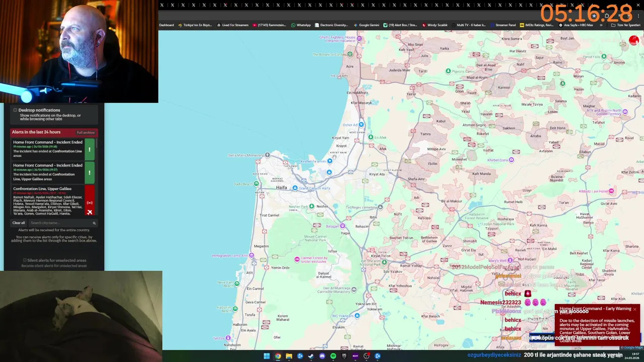Open Epic Games Launcher from taskbar
Image resolution: width=644 pixels, height=362 pixels.
click(344, 356)
